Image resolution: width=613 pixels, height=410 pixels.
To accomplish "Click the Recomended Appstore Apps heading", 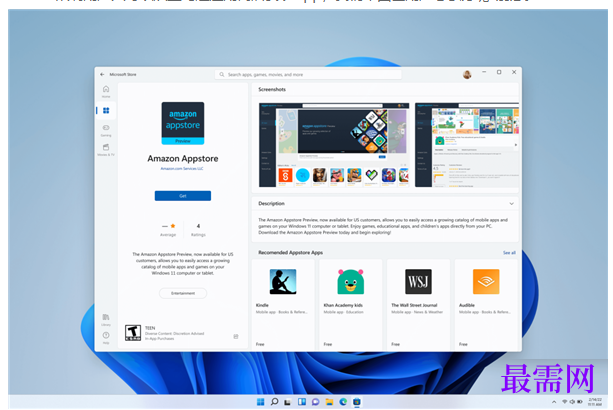I will point(290,253).
